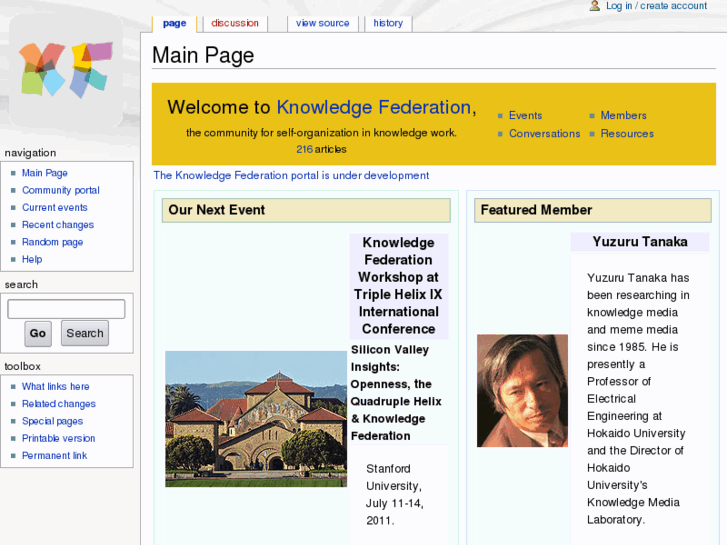Click the Knowledge Federation Workshop event title

(x=398, y=286)
